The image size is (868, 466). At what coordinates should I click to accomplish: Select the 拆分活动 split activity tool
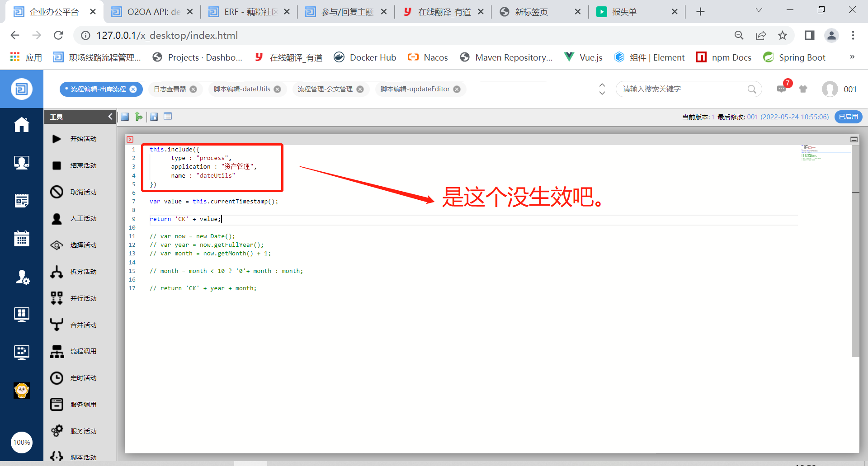pos(74,272)
